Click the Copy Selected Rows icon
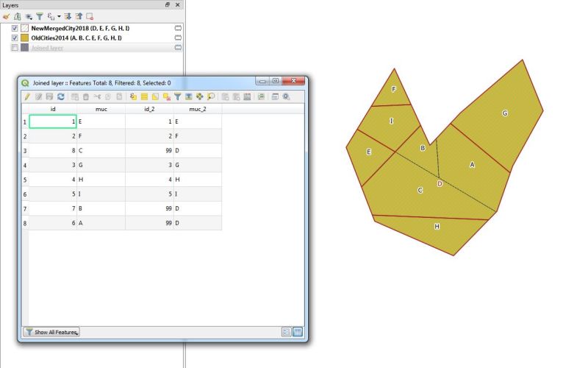 click(x=108, y=97)
